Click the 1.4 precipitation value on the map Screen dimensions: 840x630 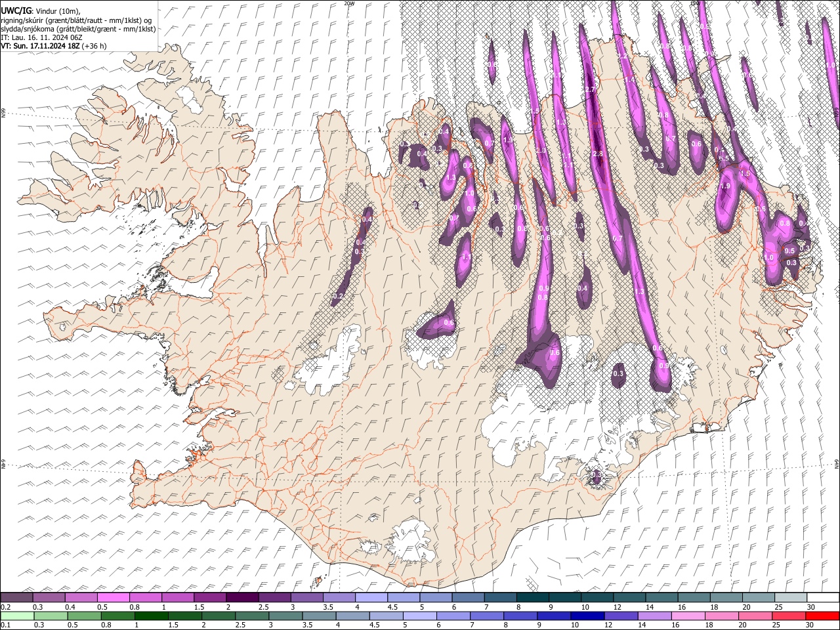(x=629, y=80)
